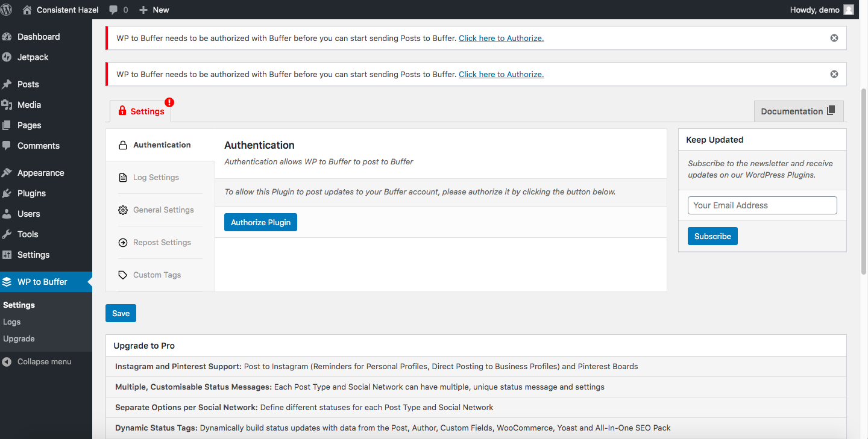Switch to the red Settings tab

141,111
